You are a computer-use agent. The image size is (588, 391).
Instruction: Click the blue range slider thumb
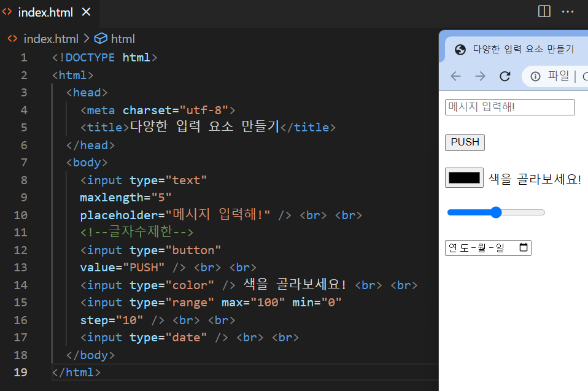[x=496, y=212]
